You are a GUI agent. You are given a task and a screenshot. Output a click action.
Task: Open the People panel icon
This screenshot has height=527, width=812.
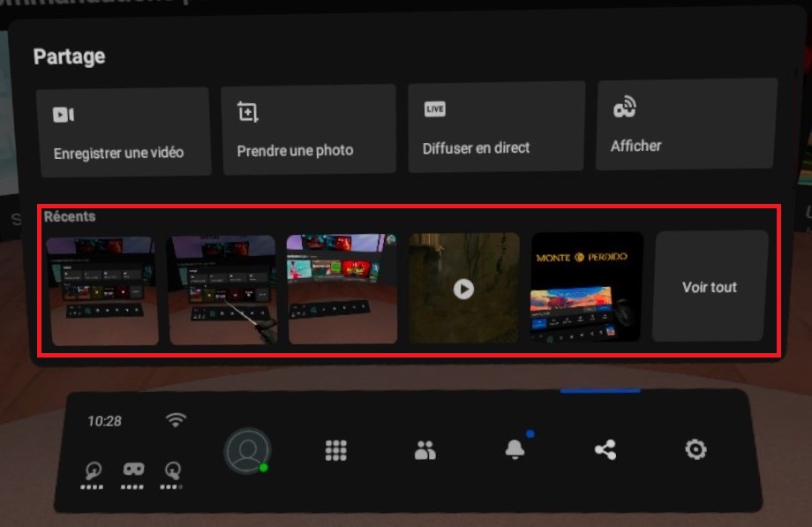[425, 451]
